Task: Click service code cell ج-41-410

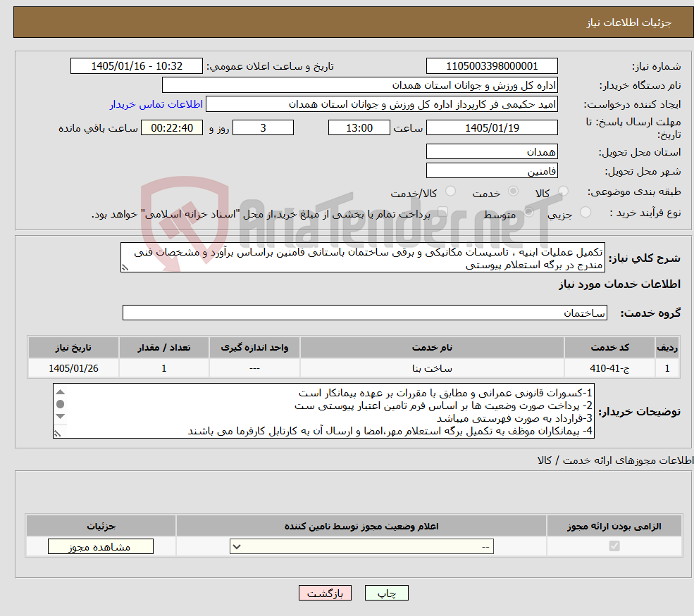Action: coord(609,368)
